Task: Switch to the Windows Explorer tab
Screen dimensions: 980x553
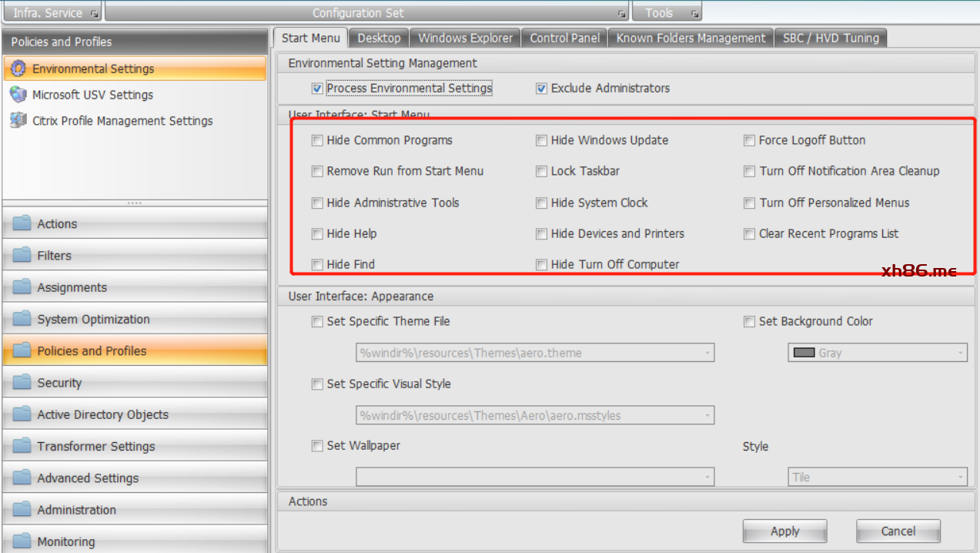Action: pos(465,38)
